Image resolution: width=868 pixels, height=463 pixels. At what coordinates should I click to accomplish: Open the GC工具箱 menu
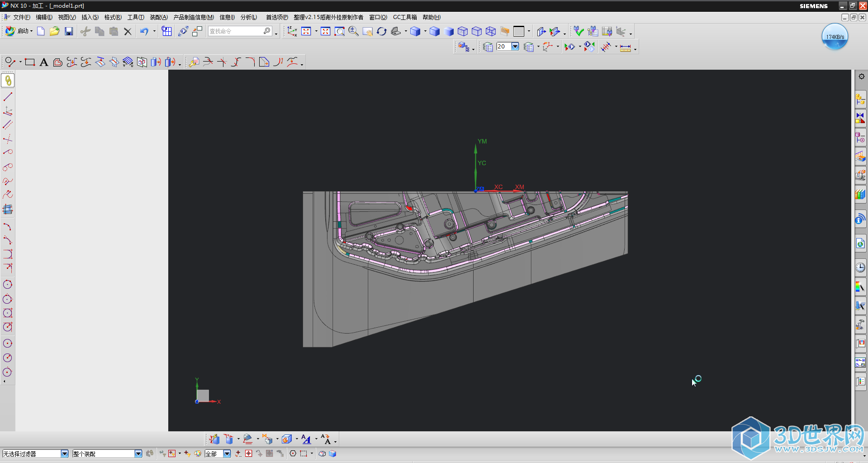(405, 17)
